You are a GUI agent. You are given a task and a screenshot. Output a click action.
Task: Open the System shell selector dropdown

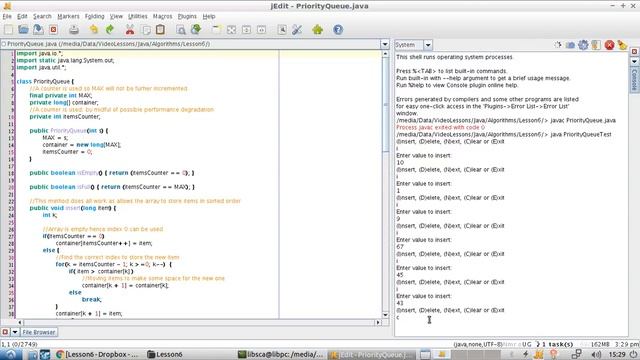(x=428, y=45)
